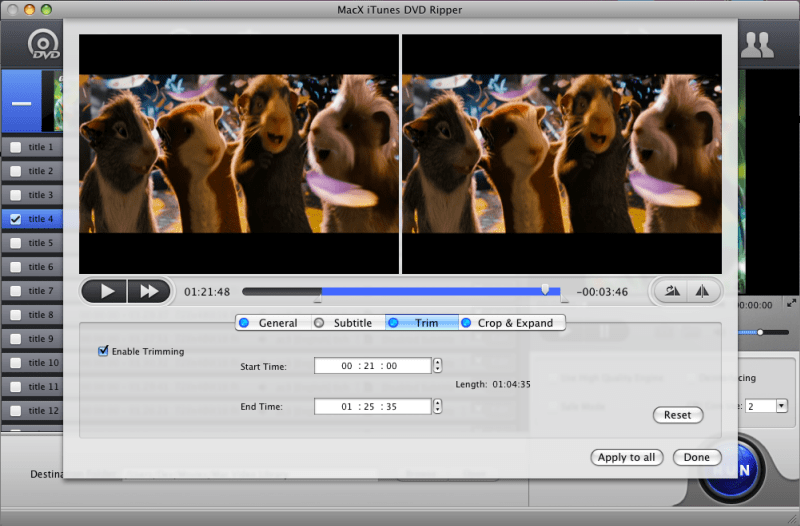The height and width of the screenshot is (526, 800).
Task: Click the DVD disc icon in the toolbar
Action: pyautogui.click(x=43, y=44)
